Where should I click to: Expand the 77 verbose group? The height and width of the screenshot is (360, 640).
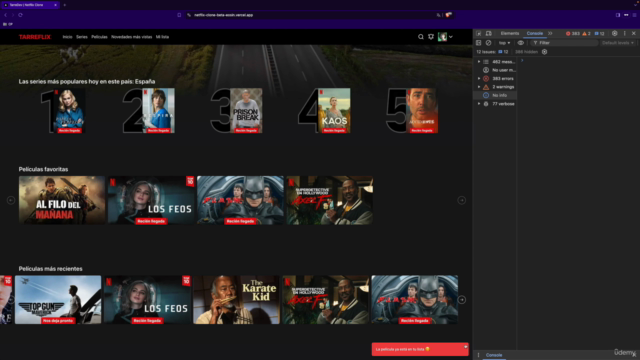coord(479,104)
